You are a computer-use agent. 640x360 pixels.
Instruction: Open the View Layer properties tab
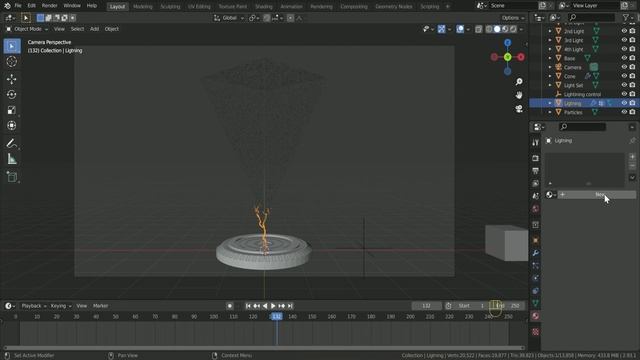(x=536, y=184)
